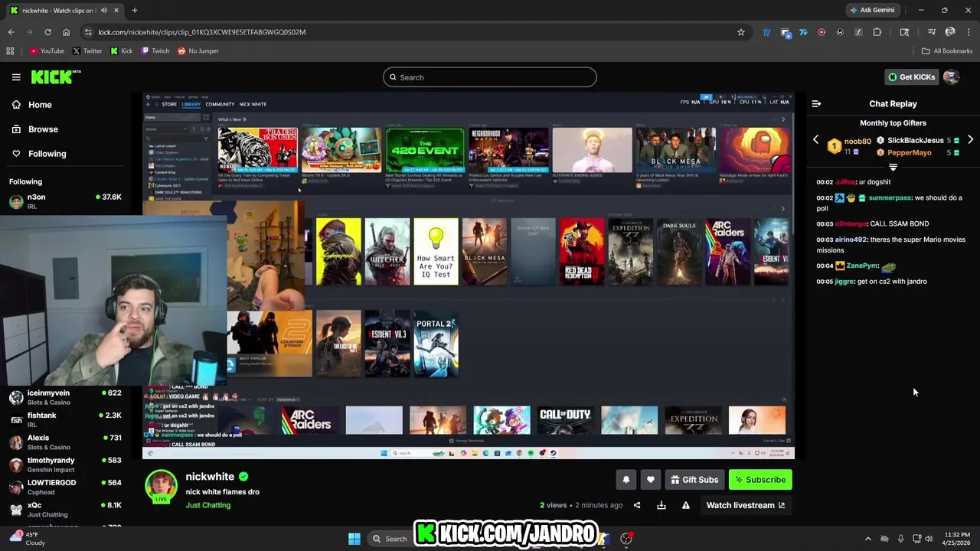980x551 pixels.
Task: Open the nickwhite channel name link
Action: tap(210, 477)
